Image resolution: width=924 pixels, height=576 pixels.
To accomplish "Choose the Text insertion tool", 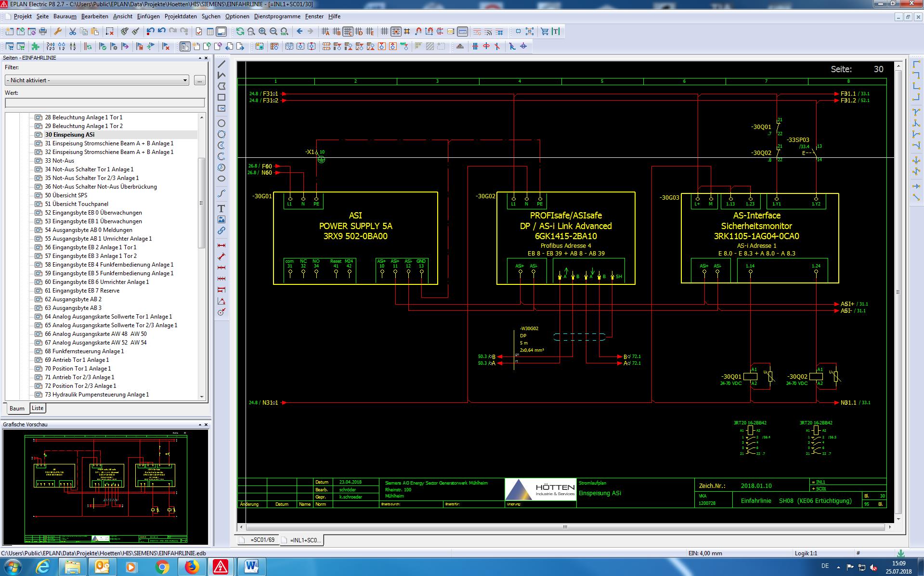I will click(x=221, y=208).
